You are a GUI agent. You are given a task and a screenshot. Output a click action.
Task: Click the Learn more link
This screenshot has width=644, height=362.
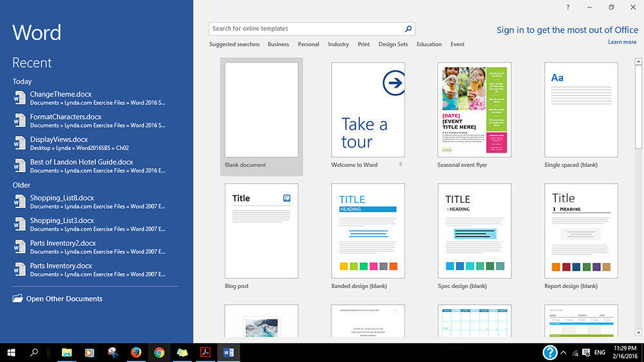(x=622, y=42)
